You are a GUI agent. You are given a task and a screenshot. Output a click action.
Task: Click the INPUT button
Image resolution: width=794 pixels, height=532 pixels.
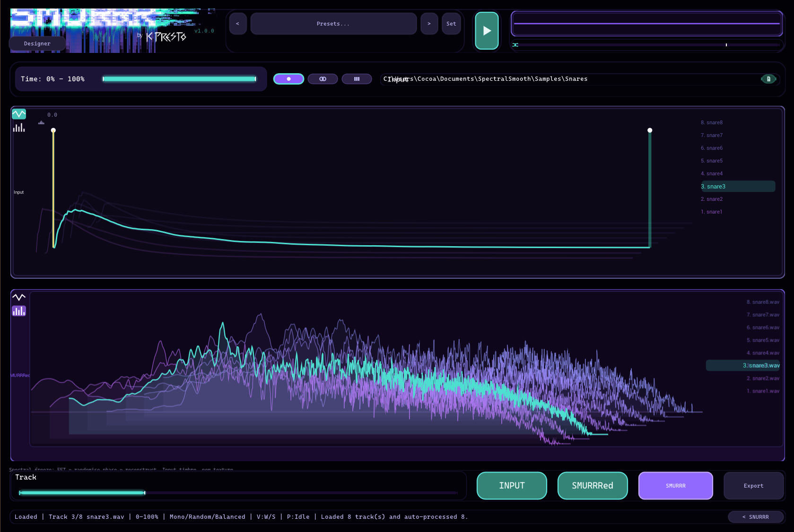point(512,486)
